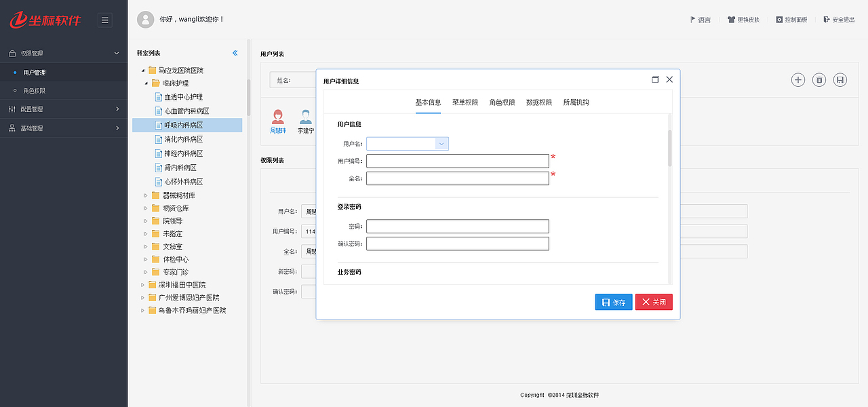
Task: Collapse 临床护理 tree node
Action: (x=146, y=83)
